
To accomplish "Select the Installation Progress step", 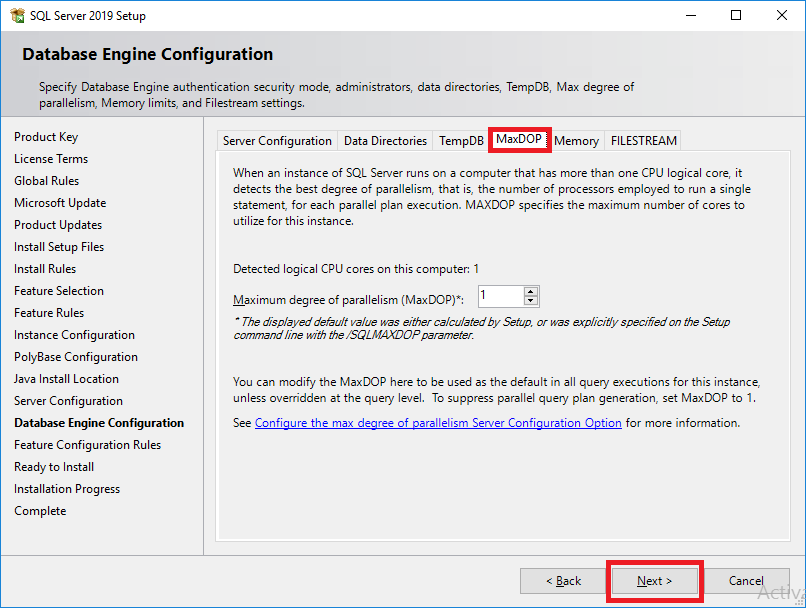I will [67, 489].
